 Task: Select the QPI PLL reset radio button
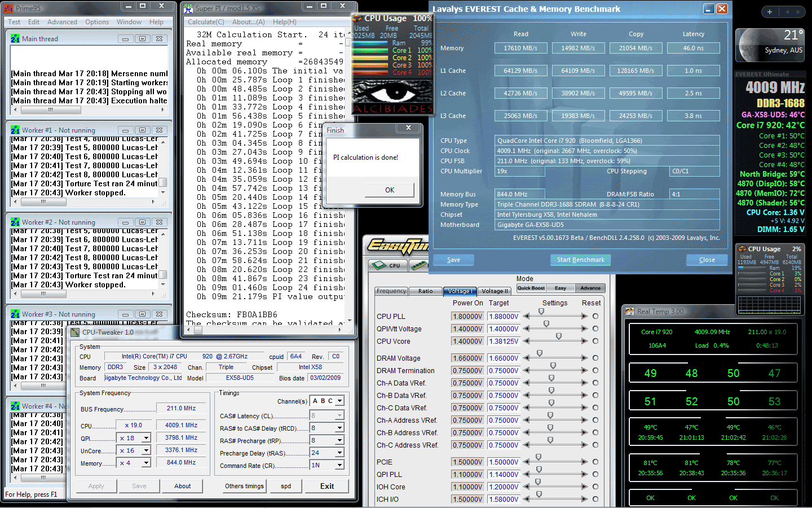pos(595,474)
